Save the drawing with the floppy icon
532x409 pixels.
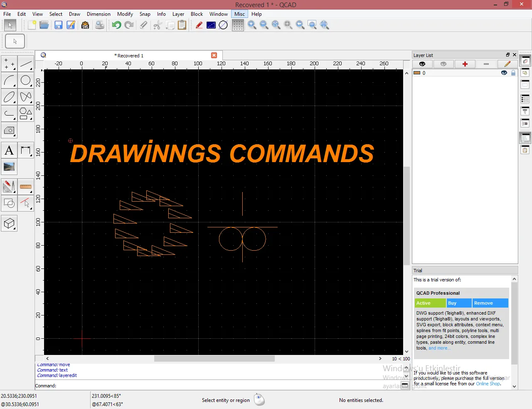click(x=58, y=25)
